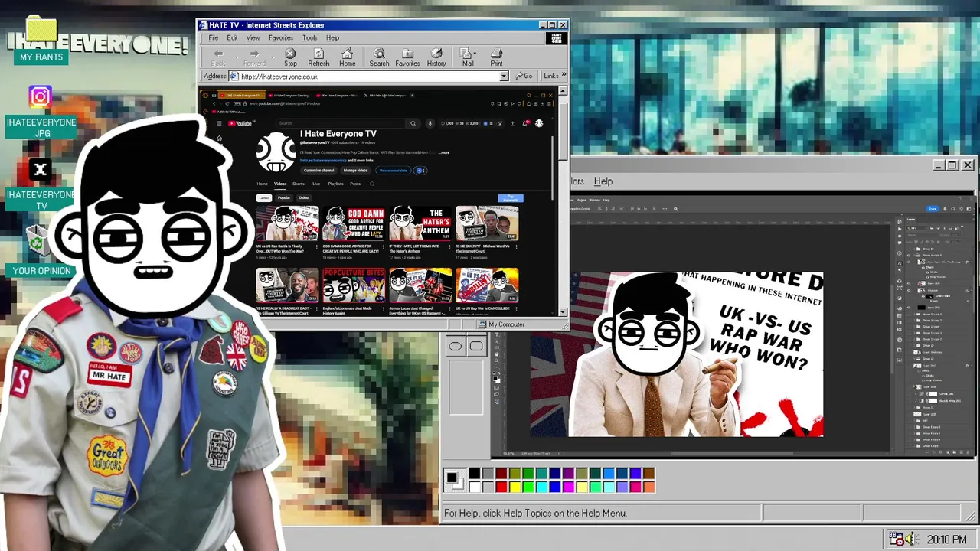Open the Micheal Ward Internet Court thumbnail

coord(486,223)
